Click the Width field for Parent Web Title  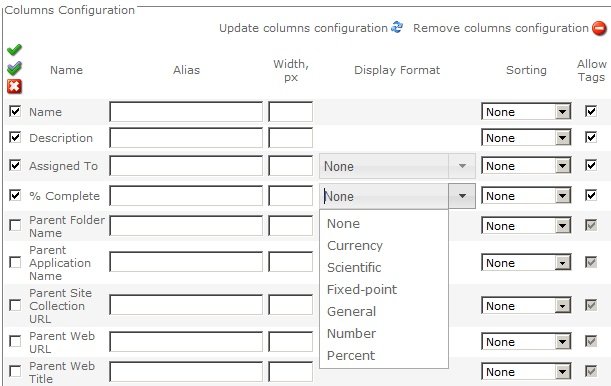[290, 372]
